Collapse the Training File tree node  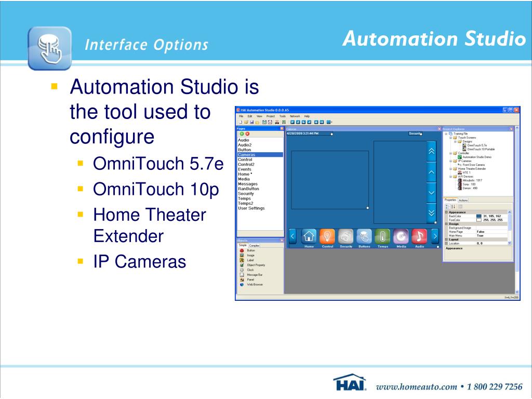(446, 134)
